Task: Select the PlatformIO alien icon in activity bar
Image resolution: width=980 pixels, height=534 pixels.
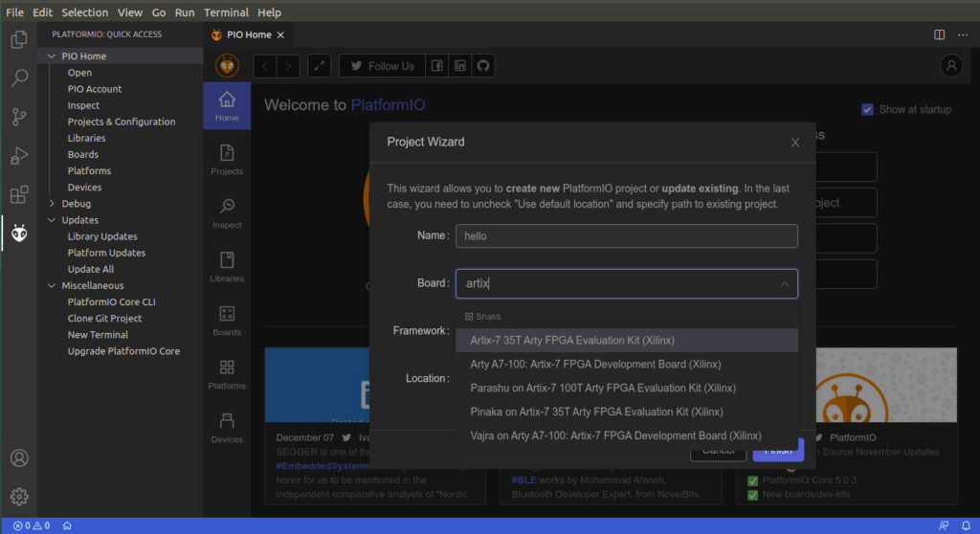Action: pyautogui.click(x=19, y=234)
